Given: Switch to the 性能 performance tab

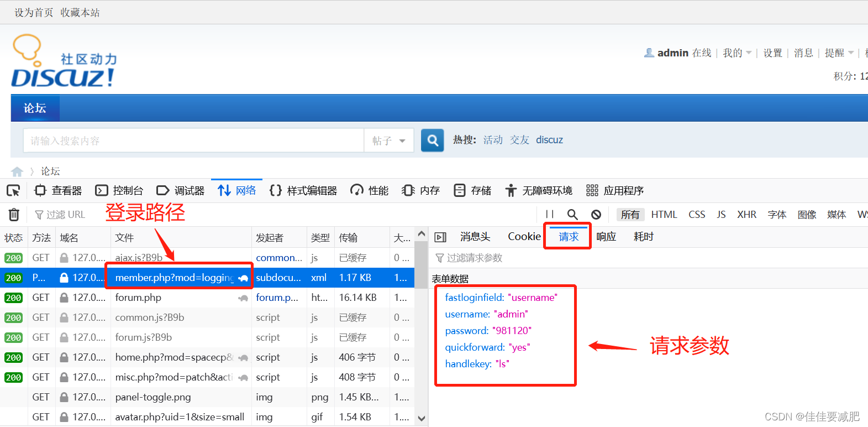Looking at the screenshot, I should click(370, 191).
